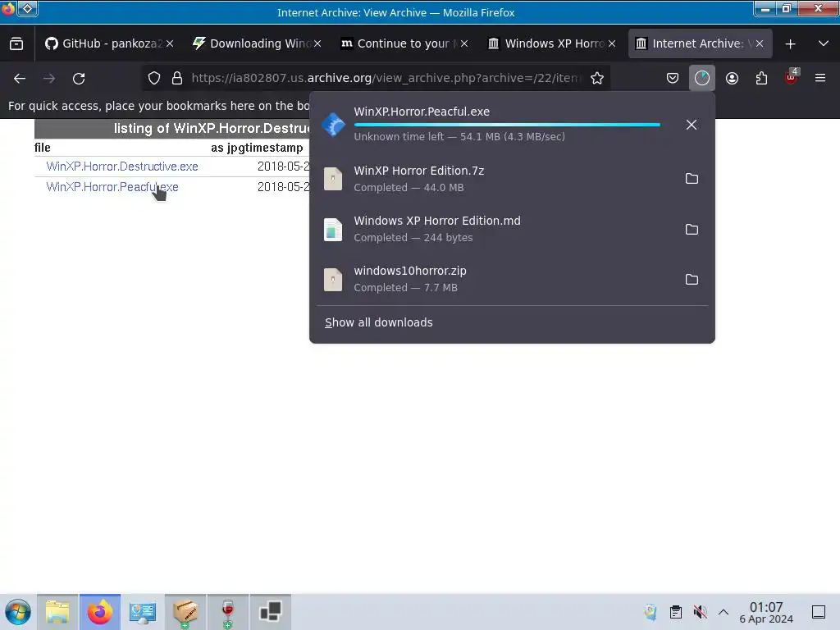Show WinXP Horror Edition.7z in folder
Image resolution: width=840 pixels, height=630 pixels.
[692, 178]
